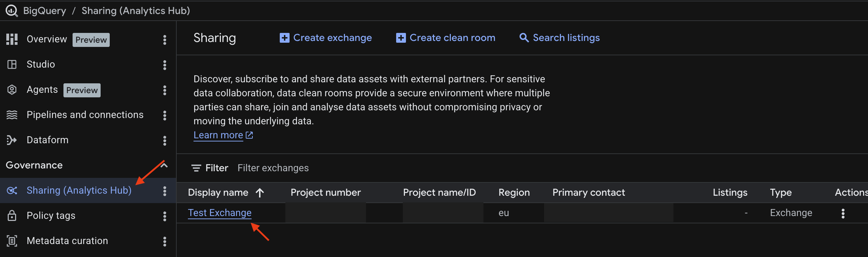Follow the Learn more link
The height and width of the screenshot is (257, 868).
(x=218, y=135)
